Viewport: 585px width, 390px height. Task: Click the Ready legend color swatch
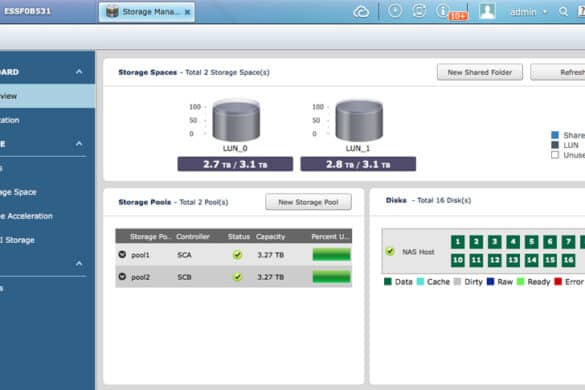(520, 281)
